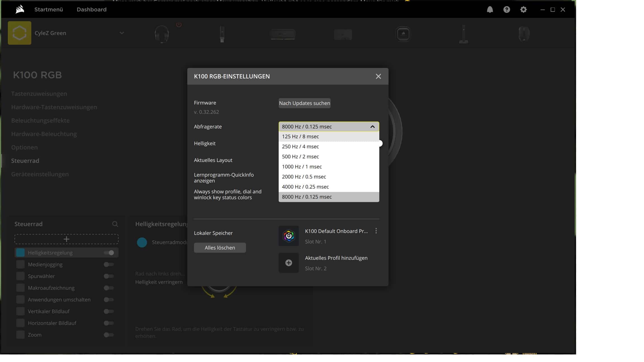This screenshot has width=644, height=362.
Task: Click Aktuelles Profil hinzufügen entry
Action: [x=336, y=258]
